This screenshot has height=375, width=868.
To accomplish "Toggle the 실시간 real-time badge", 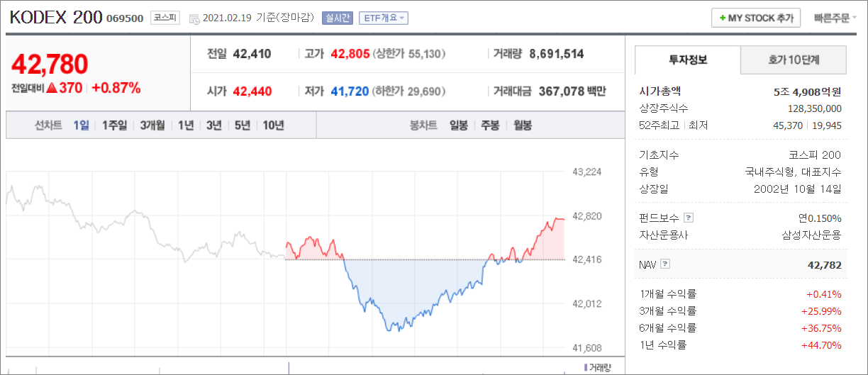I will (x=337, y=18).
